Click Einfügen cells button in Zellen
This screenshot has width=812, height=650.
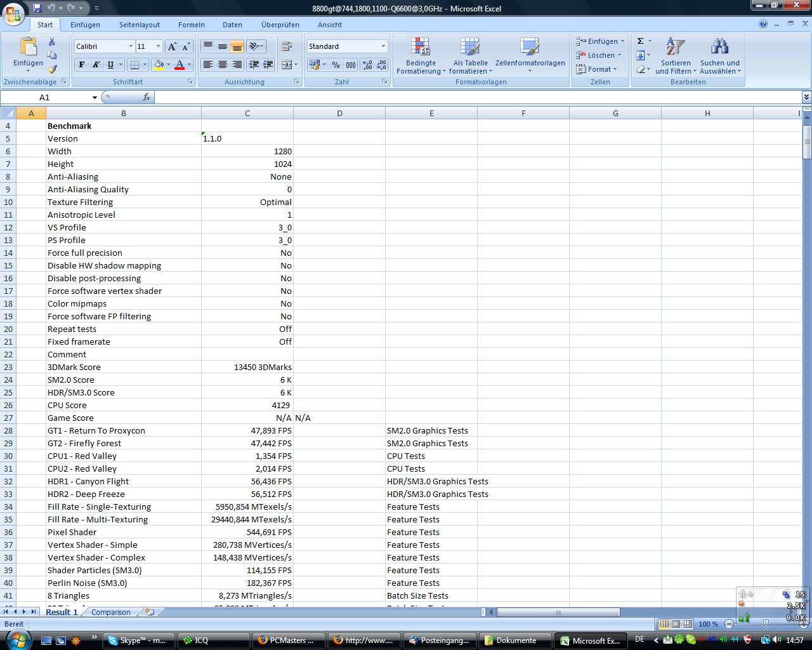599,41
